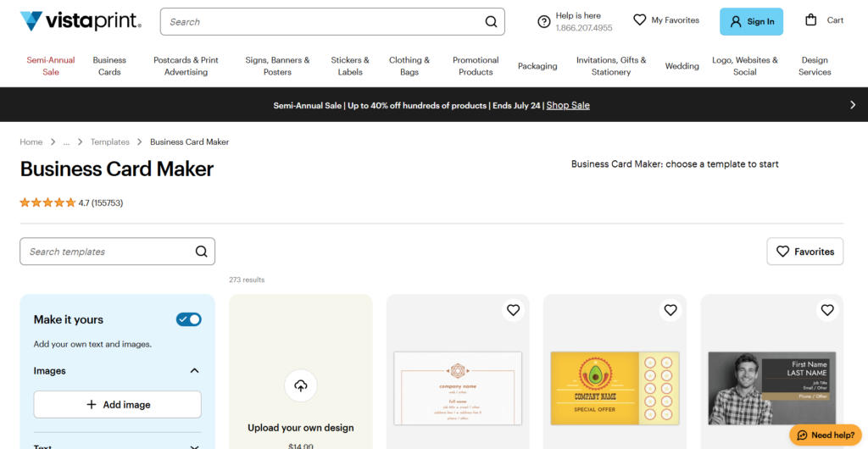The width and height of the screenshot is (868, 449).
Task: Open Postcards & Print Advertising menu
Action: click(186, 66)
